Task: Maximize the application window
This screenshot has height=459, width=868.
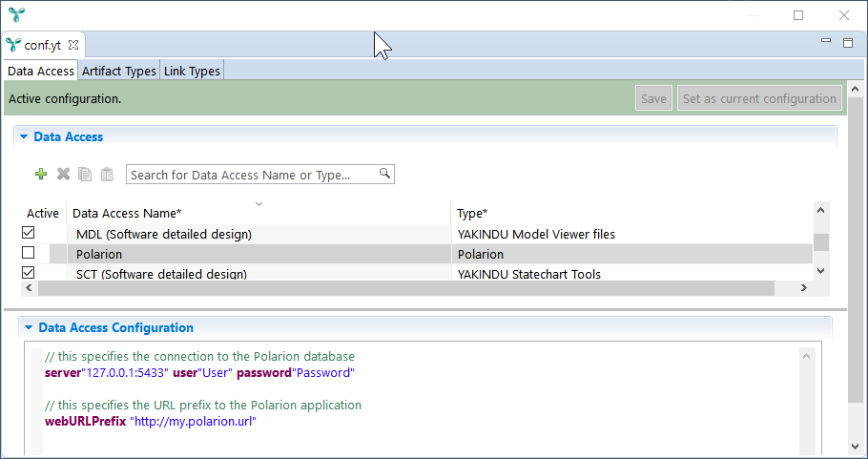Action: point(798,15)
